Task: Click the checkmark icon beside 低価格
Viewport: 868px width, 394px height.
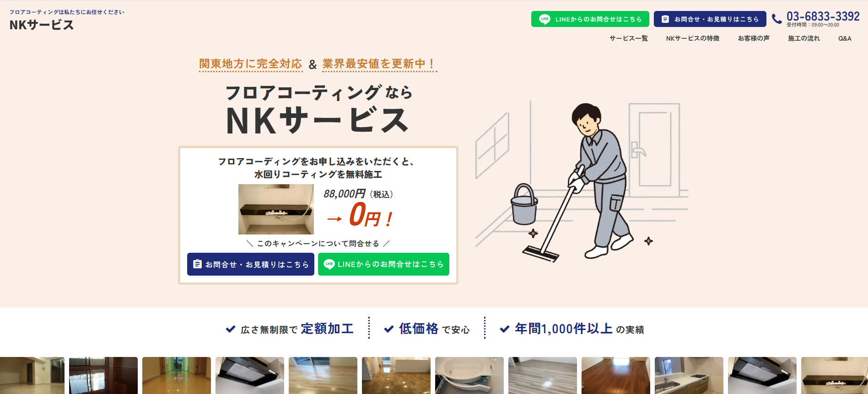Action: click(389, 329)
